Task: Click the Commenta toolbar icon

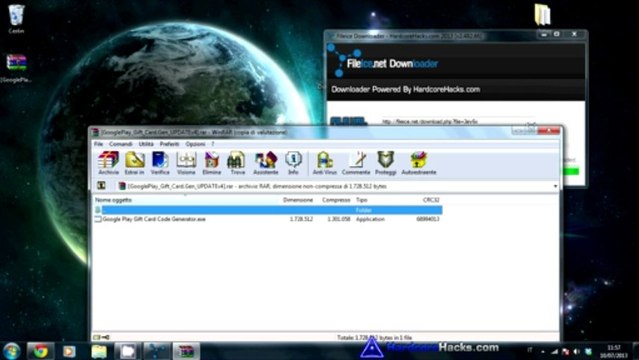Action: point(356,163)
